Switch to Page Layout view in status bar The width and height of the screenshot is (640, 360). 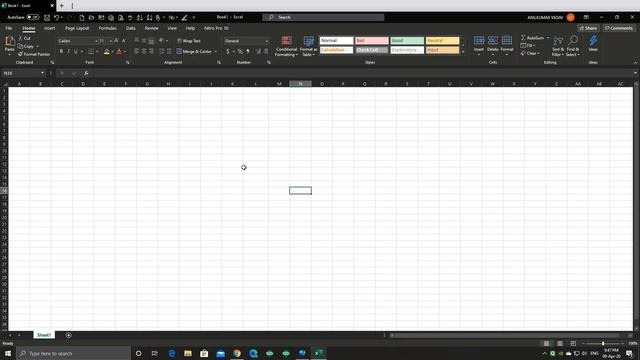click(560, 344)
